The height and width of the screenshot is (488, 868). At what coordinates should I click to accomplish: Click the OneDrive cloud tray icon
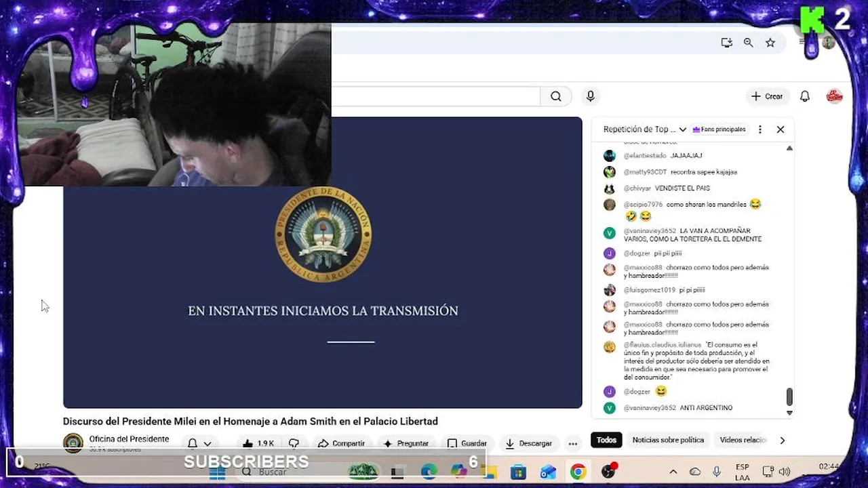695,472
